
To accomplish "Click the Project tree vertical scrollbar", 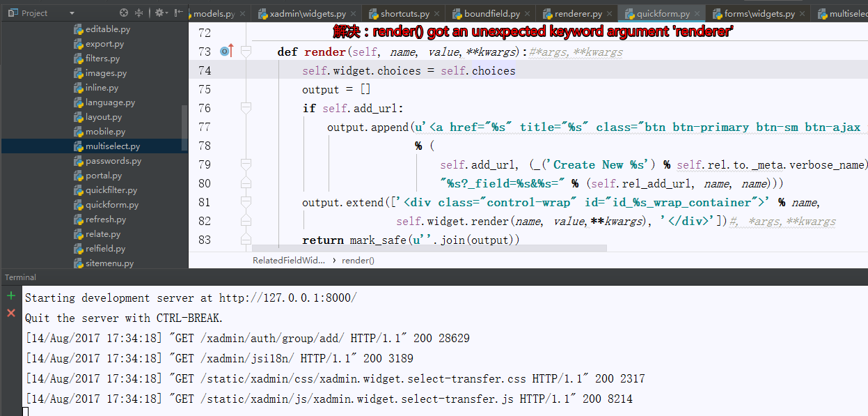I will coord(183,125).
